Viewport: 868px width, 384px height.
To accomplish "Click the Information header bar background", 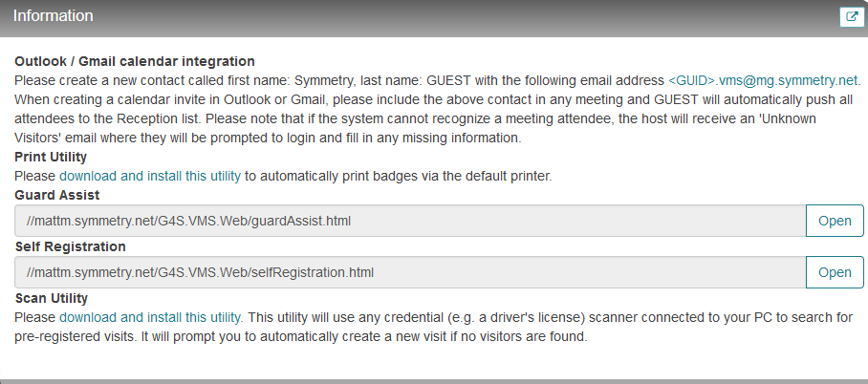I will click(x=443, y=18).
